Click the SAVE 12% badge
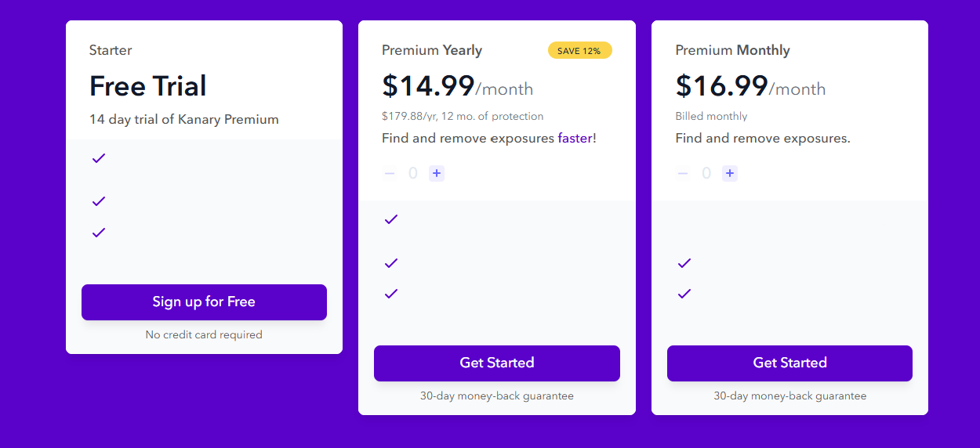 (579, 51)
